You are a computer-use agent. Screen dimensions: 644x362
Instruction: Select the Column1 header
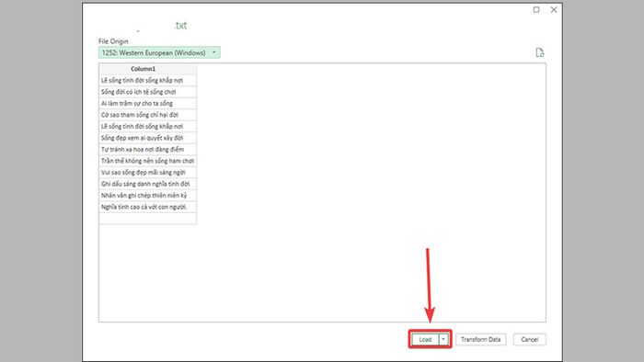click(147, 69)
